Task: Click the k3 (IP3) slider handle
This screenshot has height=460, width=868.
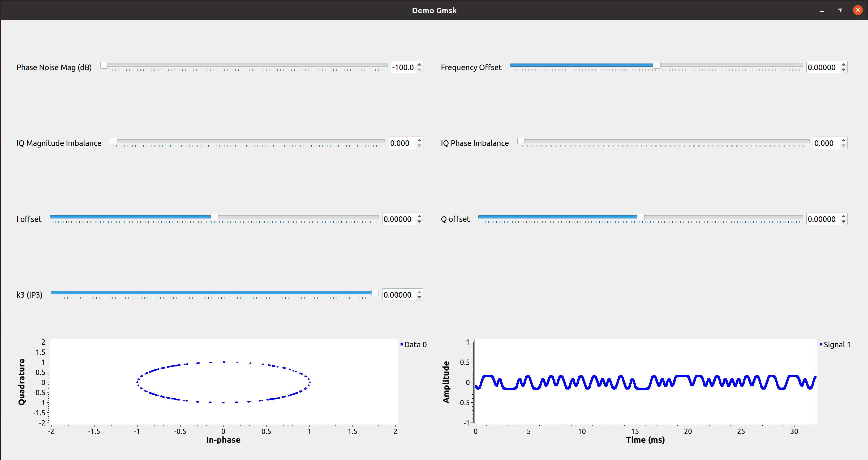Action: tap(375, 293)
